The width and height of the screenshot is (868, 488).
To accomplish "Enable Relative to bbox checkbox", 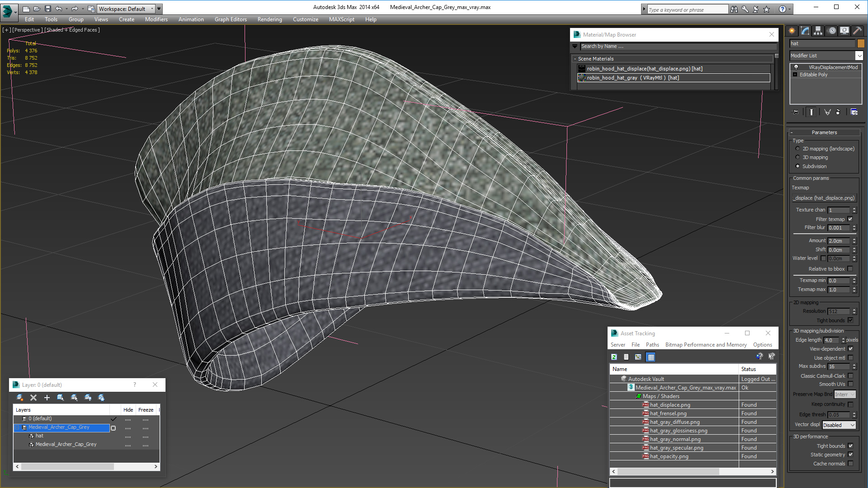I will click(x=850, y=269).
